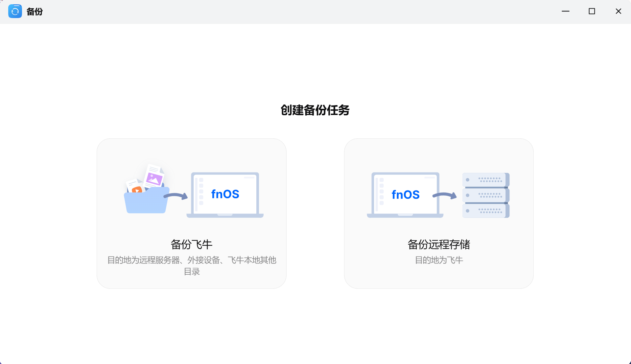Click the 备份 window title text
Viewport: 631px width, 364px height.
coord(35,11)
